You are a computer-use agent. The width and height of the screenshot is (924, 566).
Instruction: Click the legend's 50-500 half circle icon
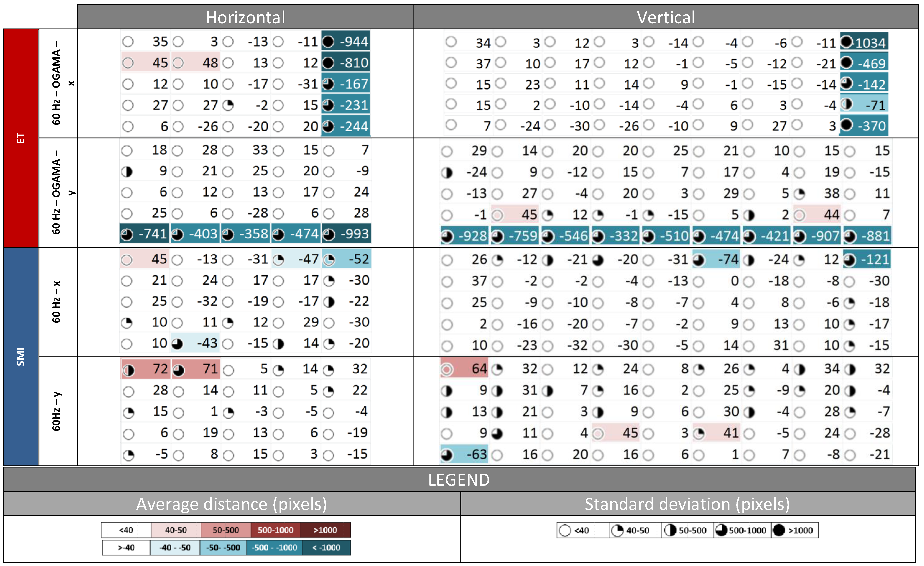point(670,530)
